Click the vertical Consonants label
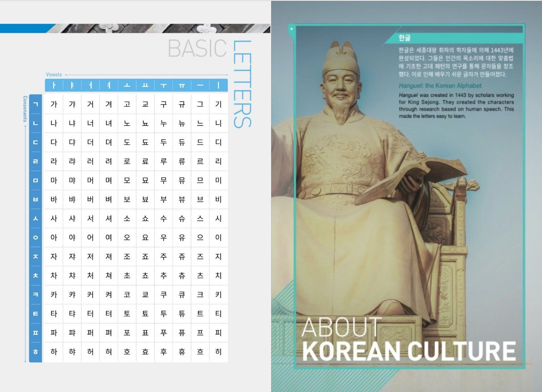The width and height of the screenshot is (542, 392). coord(25,110)
